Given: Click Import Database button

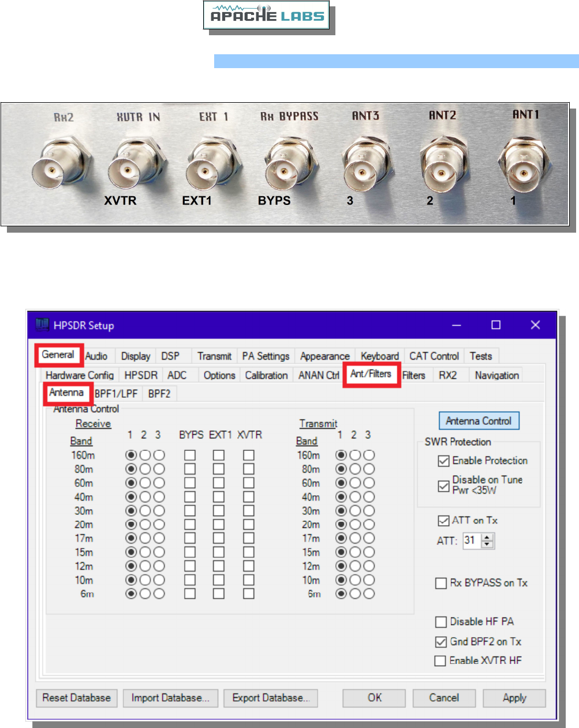Looking at the screenshot, I should tap(170, 698).
